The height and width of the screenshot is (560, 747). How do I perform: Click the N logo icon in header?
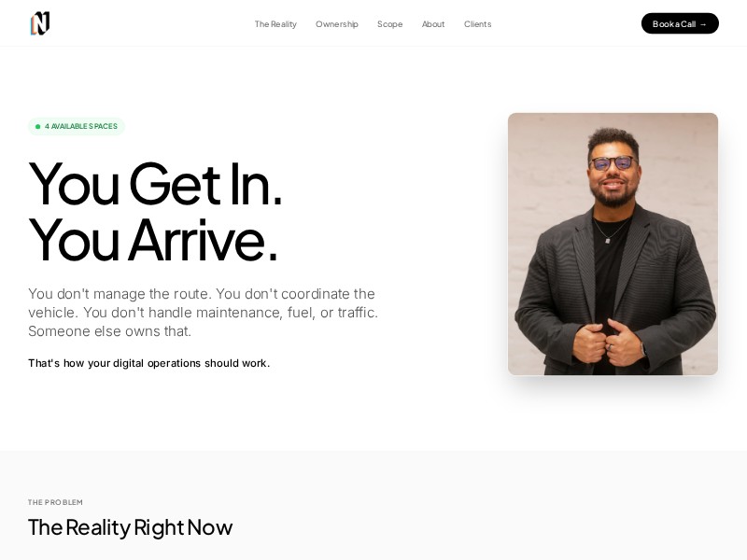click(x=40, y=23)
